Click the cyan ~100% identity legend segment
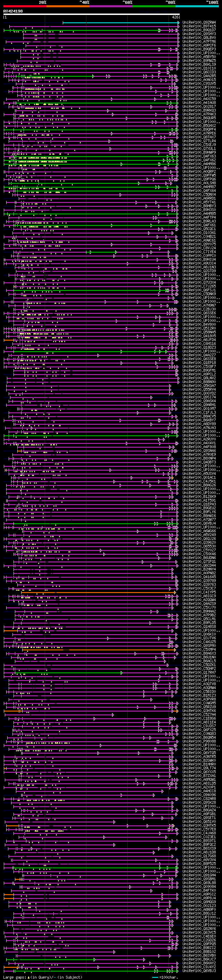 pos(197,6)
